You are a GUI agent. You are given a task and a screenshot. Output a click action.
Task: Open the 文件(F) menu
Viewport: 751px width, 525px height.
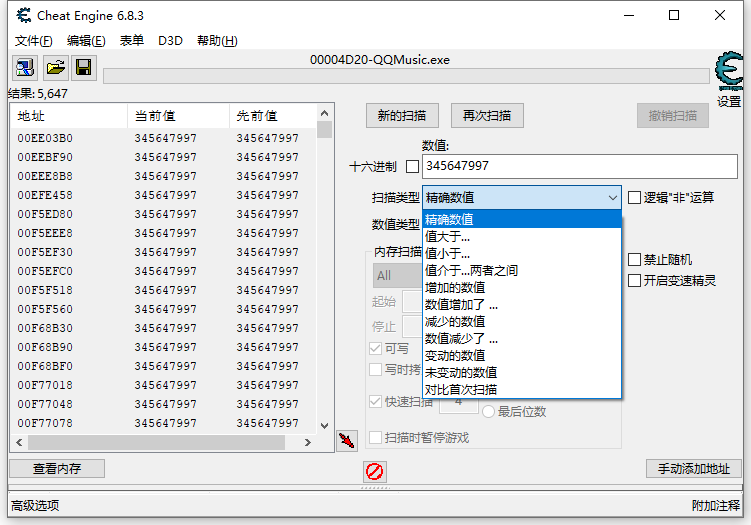(34, 41)
